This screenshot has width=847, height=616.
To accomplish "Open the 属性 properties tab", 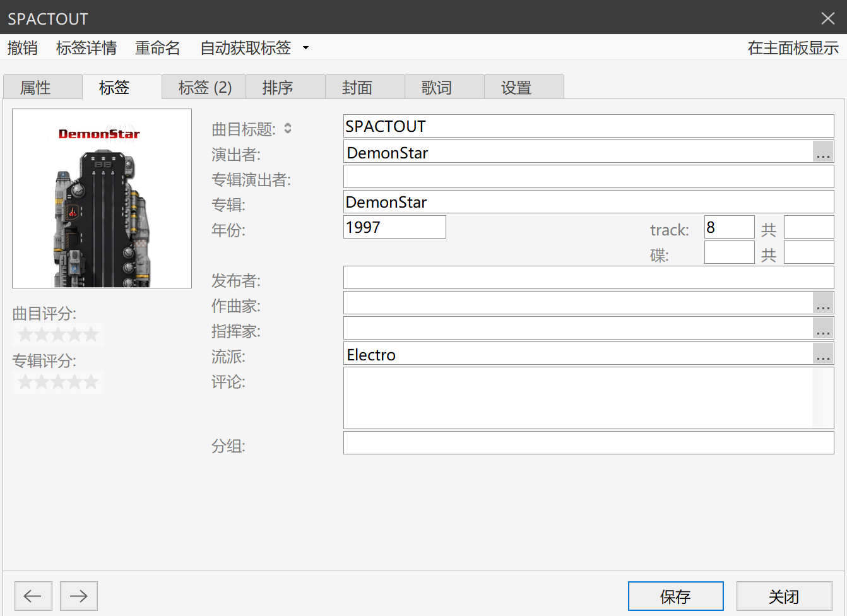I will point(35,88).
